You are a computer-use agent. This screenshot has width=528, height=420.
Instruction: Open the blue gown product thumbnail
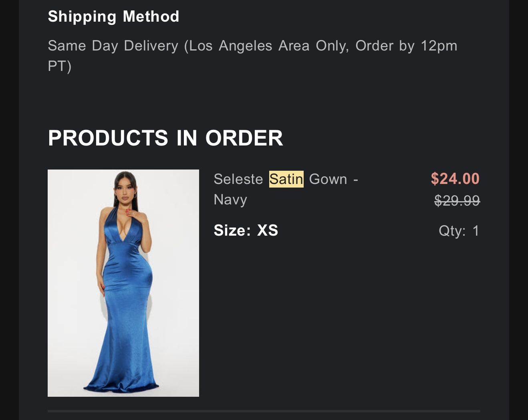click(123, 283)
